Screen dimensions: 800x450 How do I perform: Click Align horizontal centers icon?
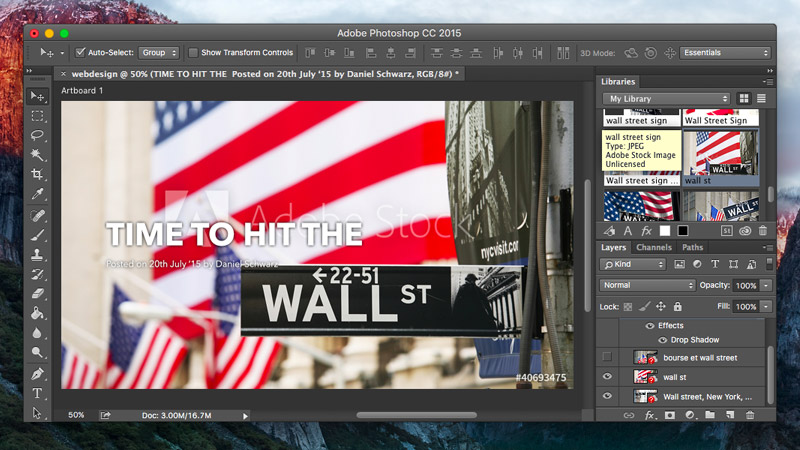(x=390, y=53)
